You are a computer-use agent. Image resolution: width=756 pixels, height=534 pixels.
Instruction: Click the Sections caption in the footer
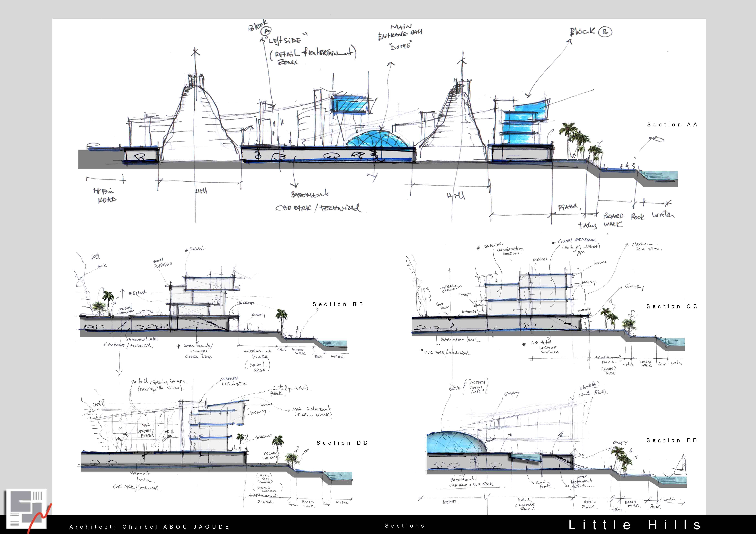(x=405, y=526)
